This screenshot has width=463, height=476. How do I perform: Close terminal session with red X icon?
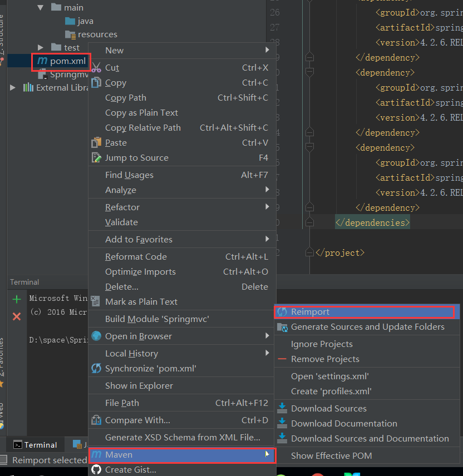[17, 316]
